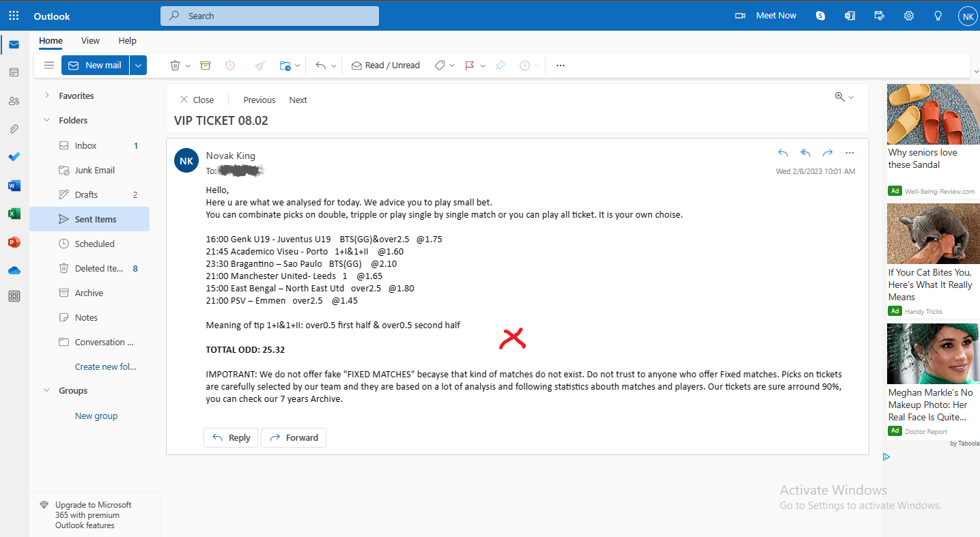The image size is (980, 537).
Task: Click the NK account avatar in header
Action: pyautogui.click(x=968, y=16)
